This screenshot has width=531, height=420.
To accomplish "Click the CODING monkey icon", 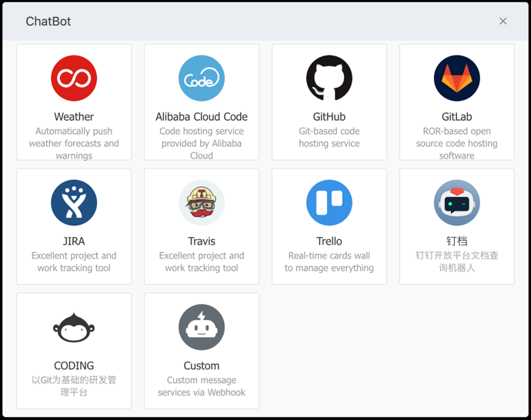I will (74, 327).
